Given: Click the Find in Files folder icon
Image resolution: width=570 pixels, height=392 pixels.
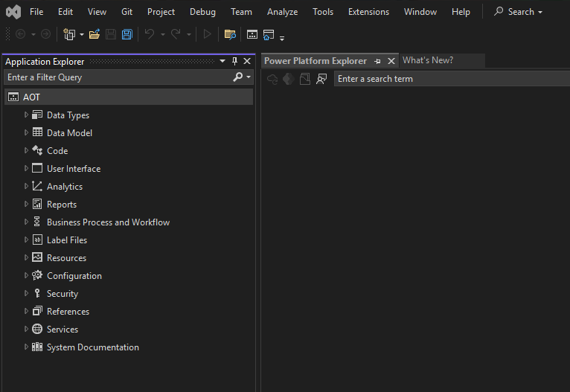Looking at the screenshot, I should [230, 34].
